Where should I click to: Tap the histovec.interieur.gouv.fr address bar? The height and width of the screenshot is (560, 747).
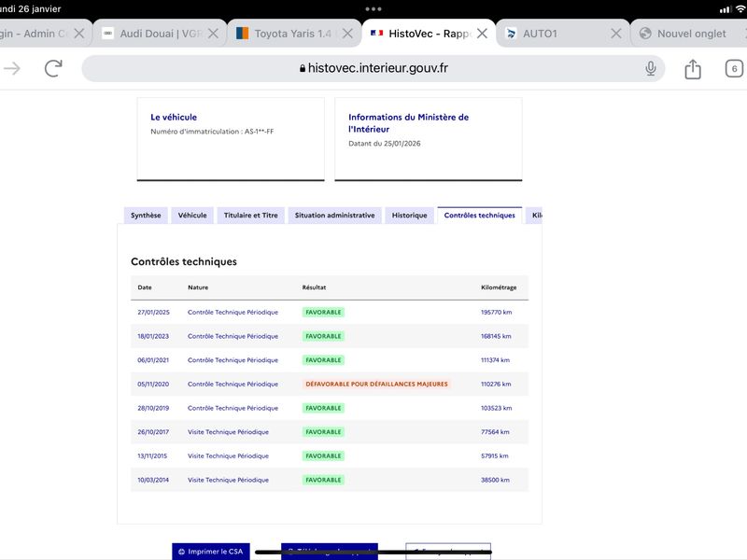point(373,68)
